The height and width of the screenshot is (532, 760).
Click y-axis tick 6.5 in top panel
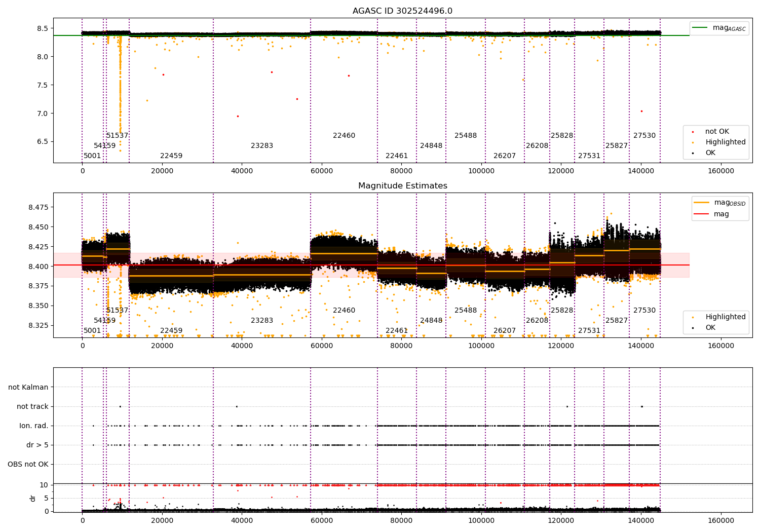tap(43, 141)
